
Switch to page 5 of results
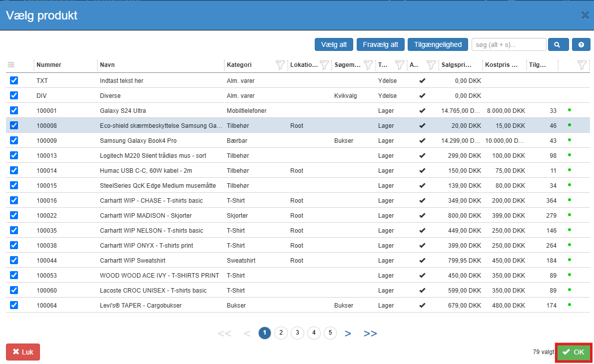(x=330, y=333)
